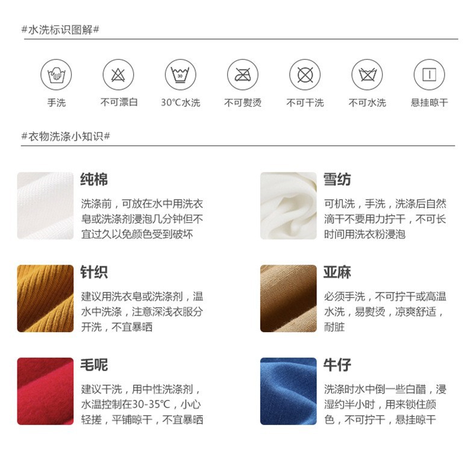This screenshot has height=451, width=476.
Task: Open the white pure cotton fabric thumbnail
Action: (x=45, y=206)
